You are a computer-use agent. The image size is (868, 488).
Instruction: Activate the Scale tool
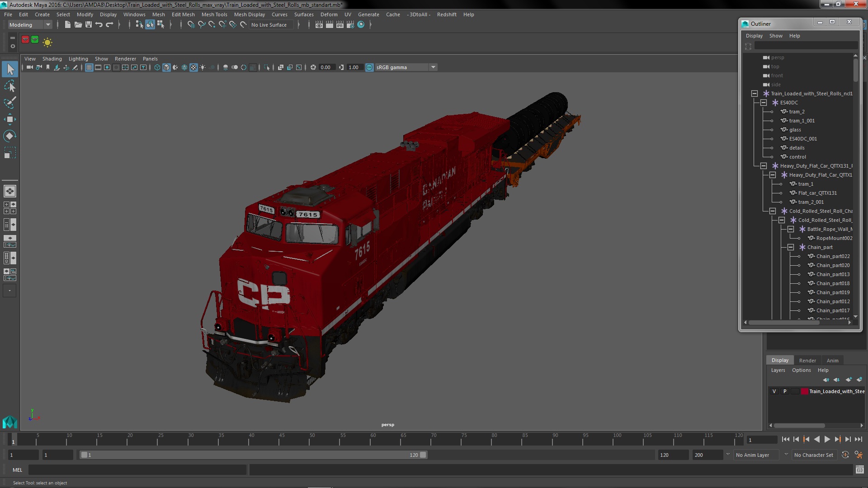[x=10, y=153]
